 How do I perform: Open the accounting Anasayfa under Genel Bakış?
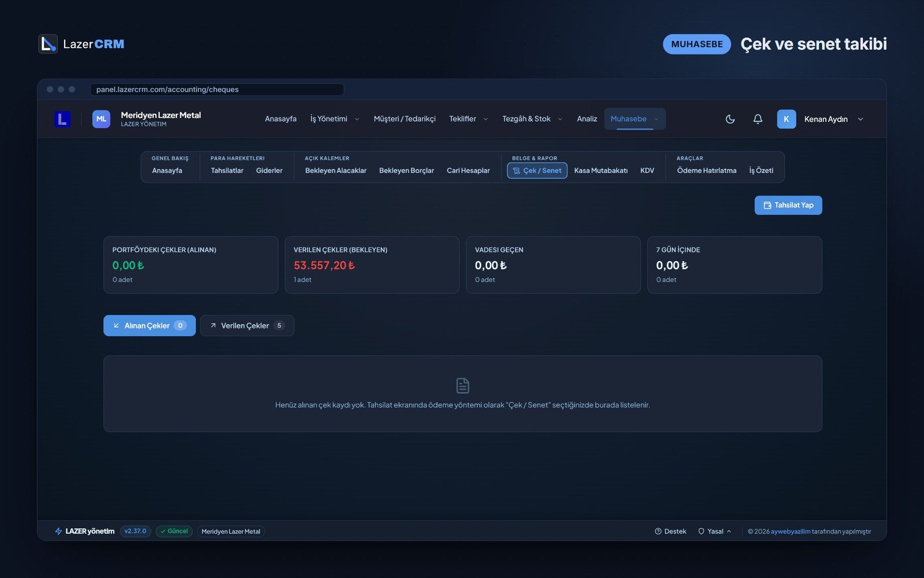[167, 171]
